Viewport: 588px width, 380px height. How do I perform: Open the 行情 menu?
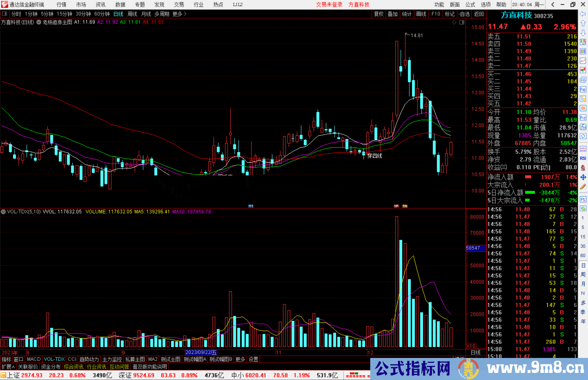point(61,5)
